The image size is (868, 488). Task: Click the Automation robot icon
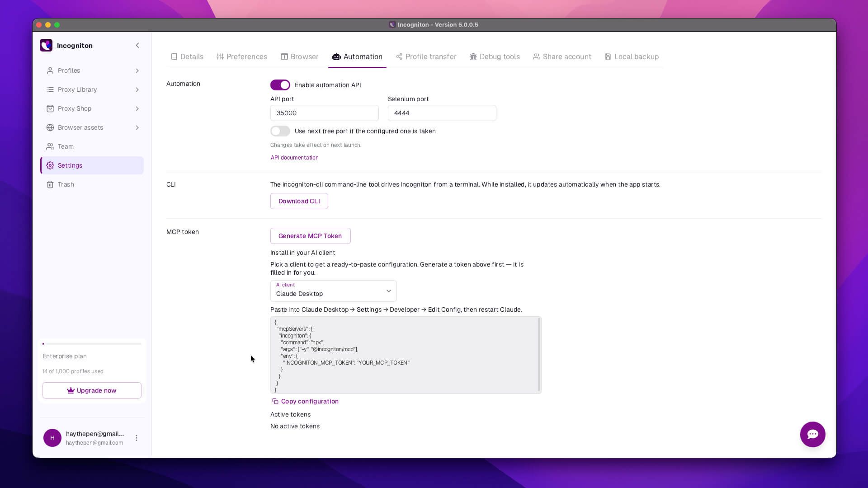click(x=336, y=56)
